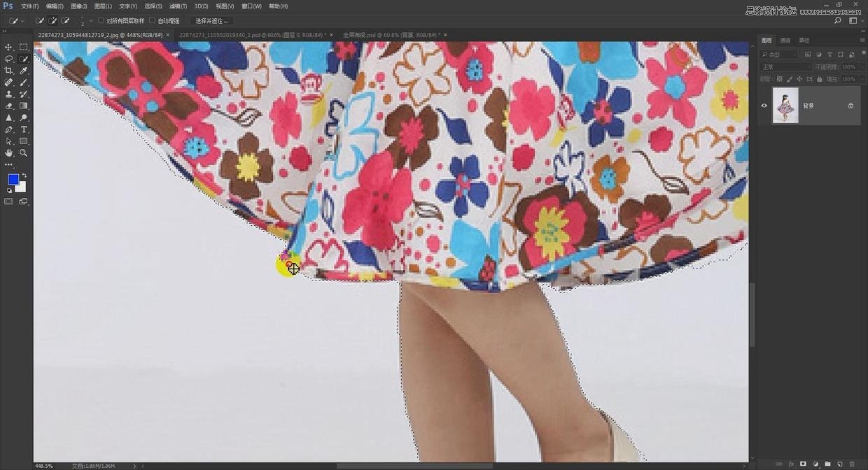Choose the Horizontal Type tool

point(24,129)
